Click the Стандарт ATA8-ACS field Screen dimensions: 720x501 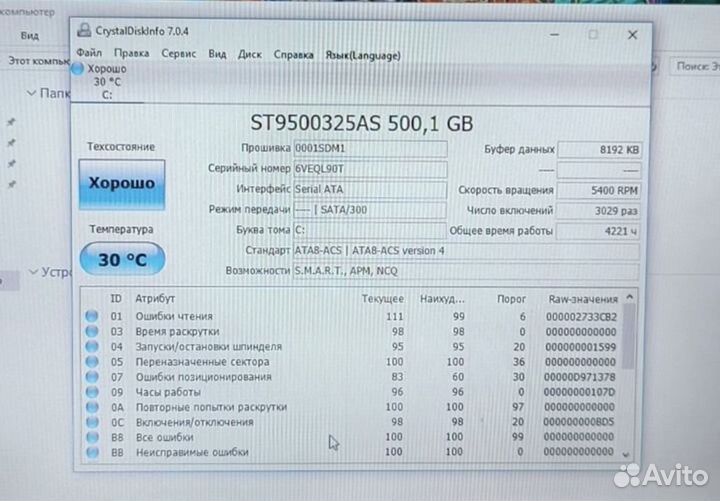[x=466, y=251]
